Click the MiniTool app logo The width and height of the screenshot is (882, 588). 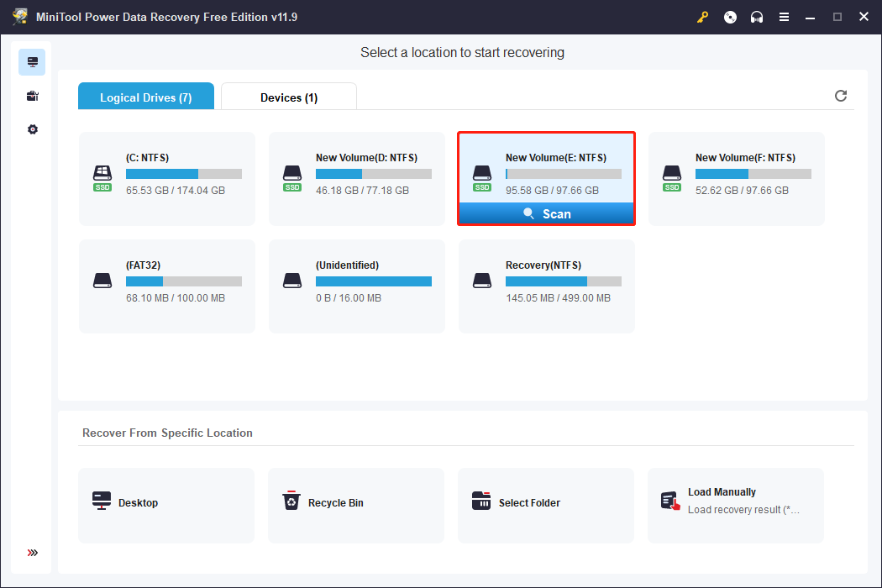pos(20,17)
